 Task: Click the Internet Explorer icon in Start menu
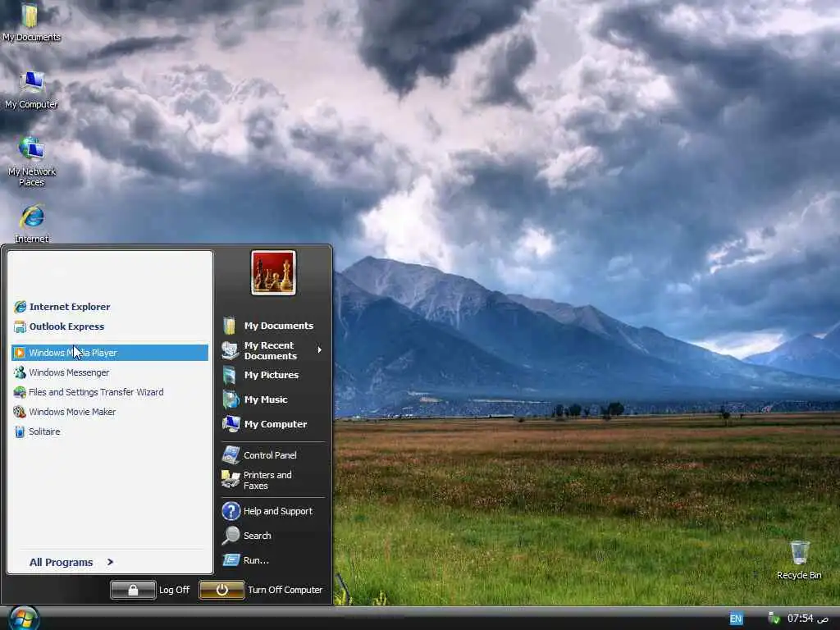coord(20,307)
